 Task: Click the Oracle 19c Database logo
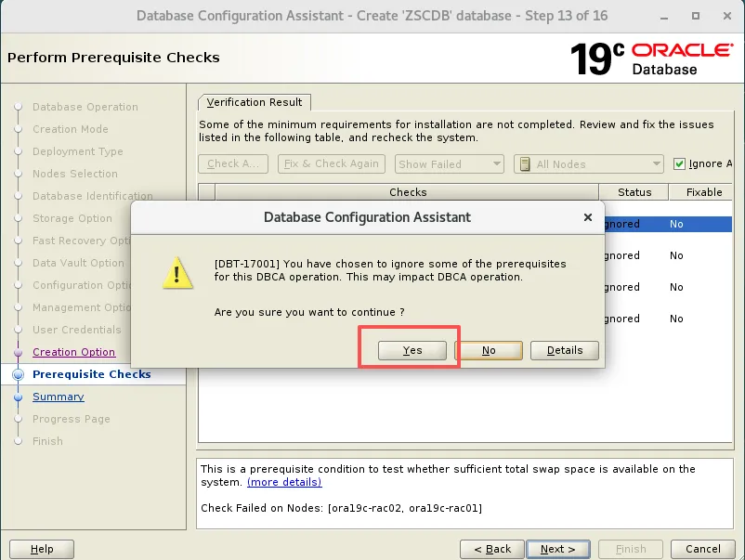click(x=651, y=59)
